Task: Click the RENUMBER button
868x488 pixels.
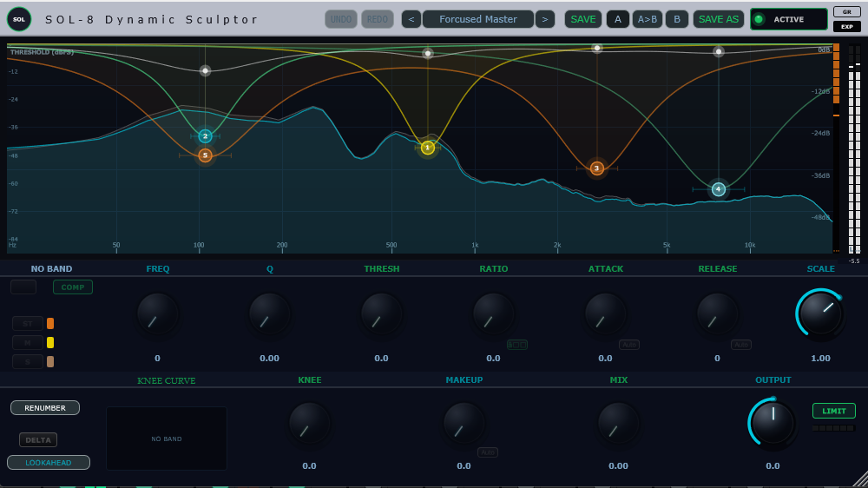Action: click(x=45, y=408)
